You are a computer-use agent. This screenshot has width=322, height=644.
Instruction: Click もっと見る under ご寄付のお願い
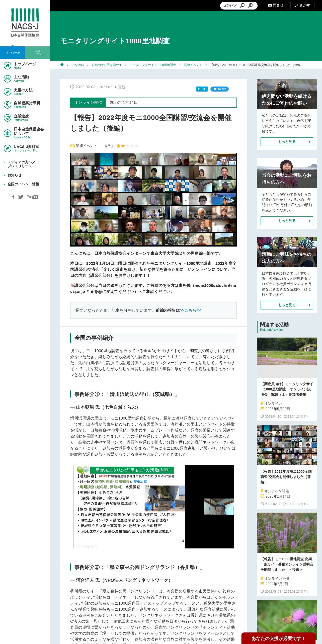(x=287, y=142)
